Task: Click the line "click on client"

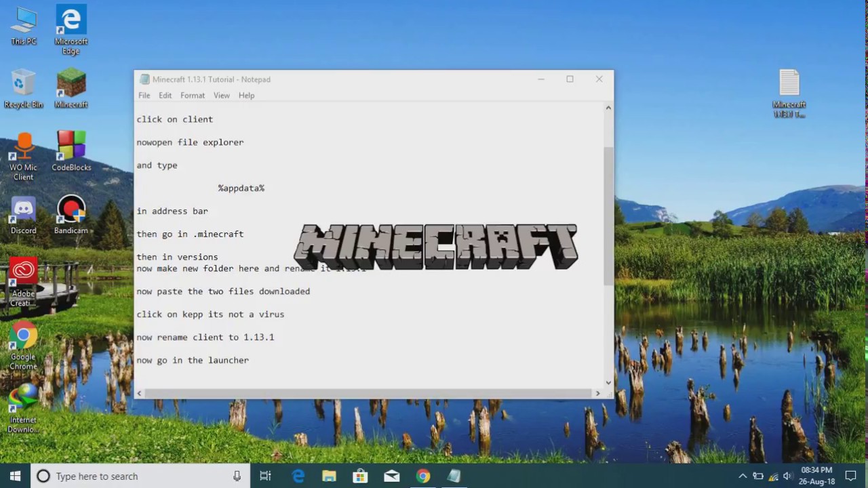Action: click(x=175, y=119)
